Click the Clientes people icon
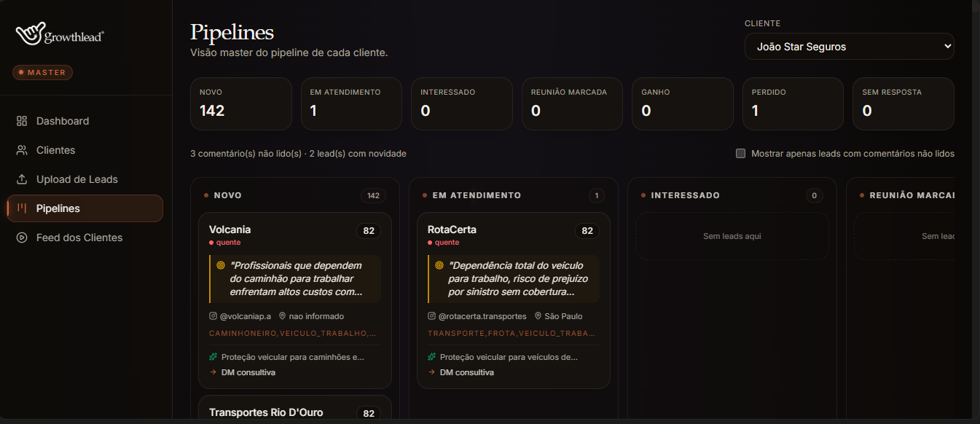The image size is (980, 424). [22, 150]
